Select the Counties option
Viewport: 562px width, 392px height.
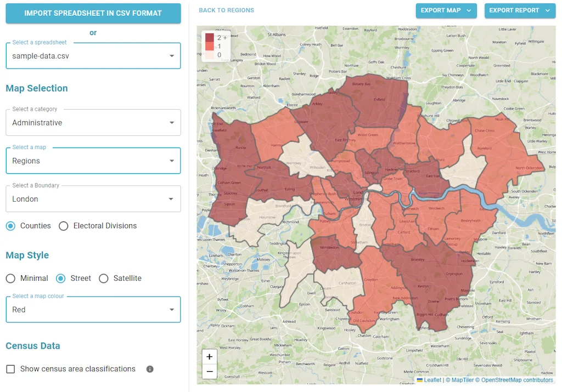10,225
